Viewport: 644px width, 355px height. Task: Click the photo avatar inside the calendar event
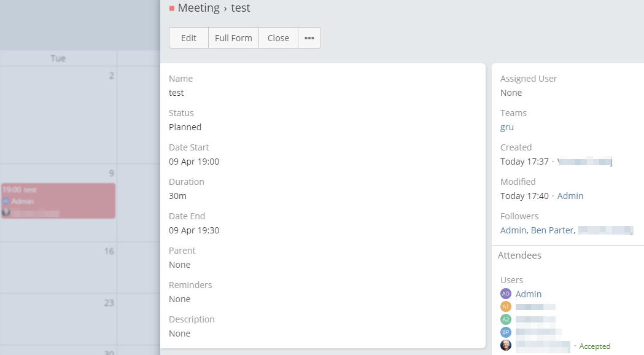(6, 213)
